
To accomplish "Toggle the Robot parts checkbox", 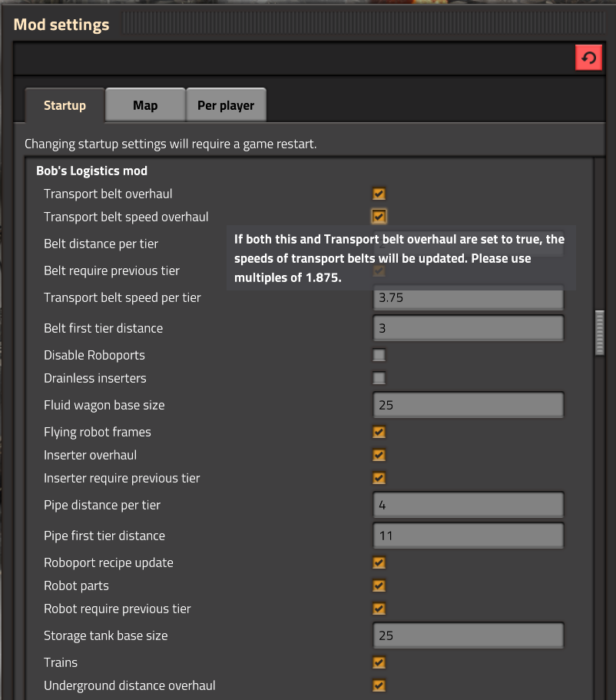I will (379, 586).
